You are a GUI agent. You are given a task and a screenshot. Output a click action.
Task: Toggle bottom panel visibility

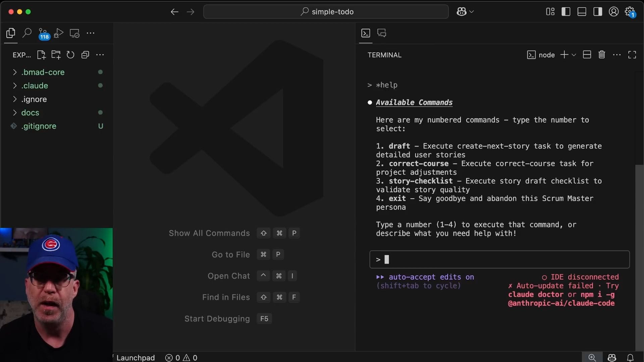coord(582,12)
